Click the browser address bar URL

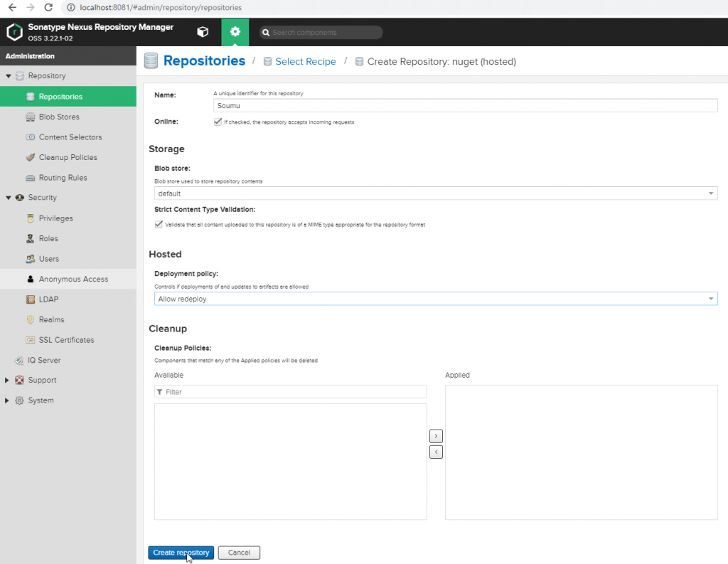[161, 7]
